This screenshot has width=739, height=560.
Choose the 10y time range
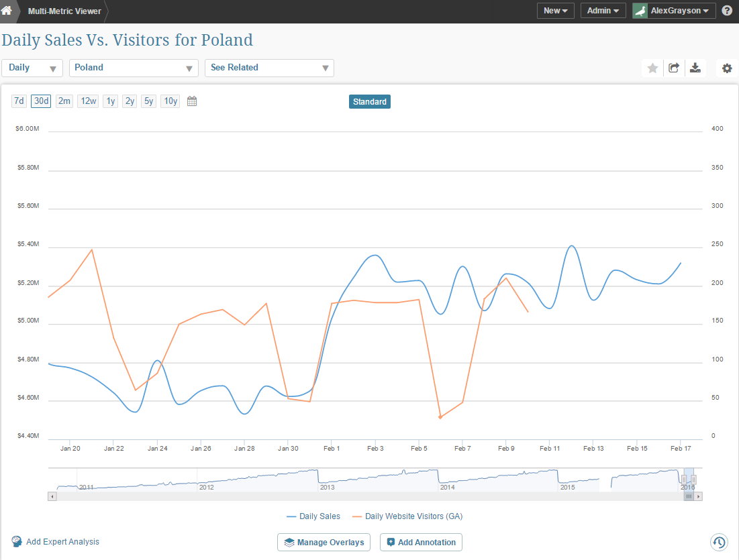(x=170, y=101)
